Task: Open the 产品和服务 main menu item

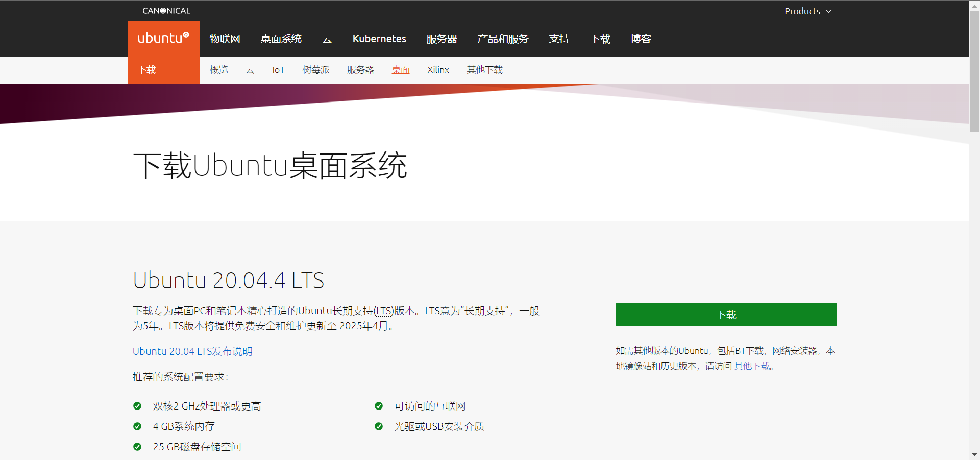Action: (503, 39)
